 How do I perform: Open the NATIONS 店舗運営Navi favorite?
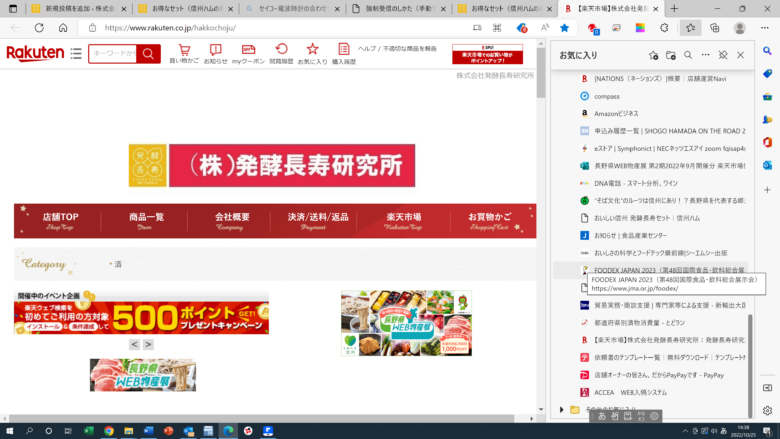tap(650, 79)
